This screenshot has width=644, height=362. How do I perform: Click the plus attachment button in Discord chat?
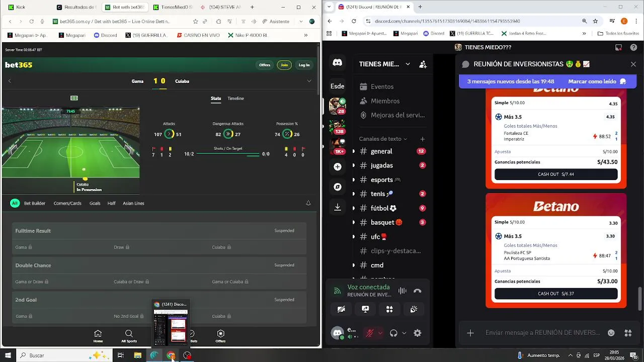[470, 333]
